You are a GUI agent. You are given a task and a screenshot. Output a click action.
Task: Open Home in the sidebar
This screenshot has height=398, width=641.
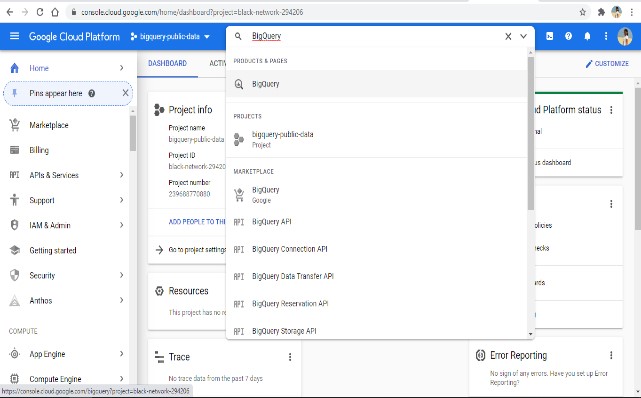pos(39,68)
